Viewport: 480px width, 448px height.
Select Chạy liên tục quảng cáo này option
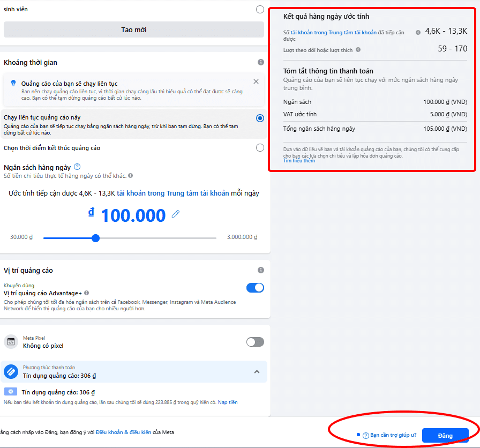click(x=260, y=118)
